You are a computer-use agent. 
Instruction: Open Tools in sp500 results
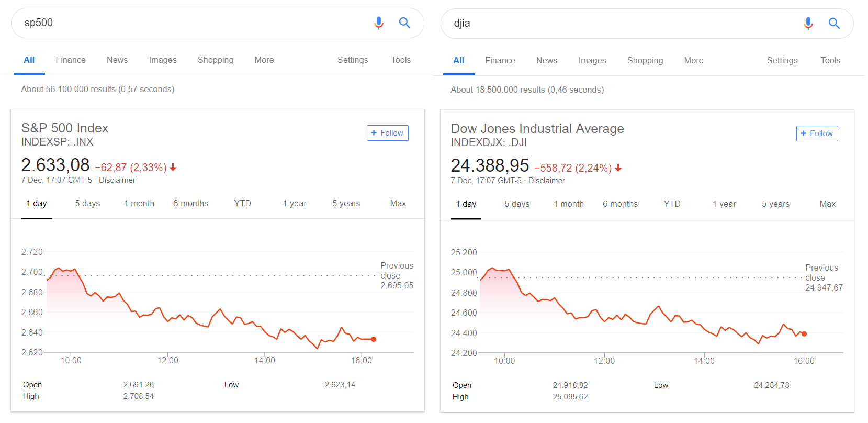click(401, 60)
